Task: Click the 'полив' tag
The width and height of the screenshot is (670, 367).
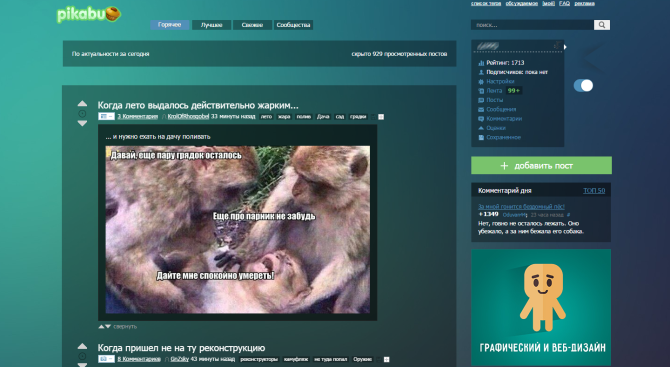Action: 303,117
